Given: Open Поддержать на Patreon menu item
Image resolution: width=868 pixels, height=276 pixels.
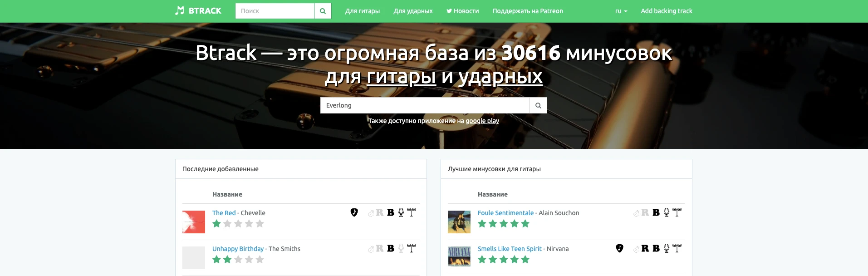Looking at the screenshot, I should coord(528,11).
